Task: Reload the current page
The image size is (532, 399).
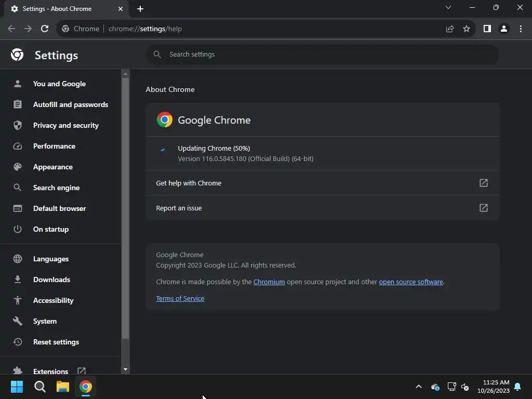Action: [x=45, y=29]
